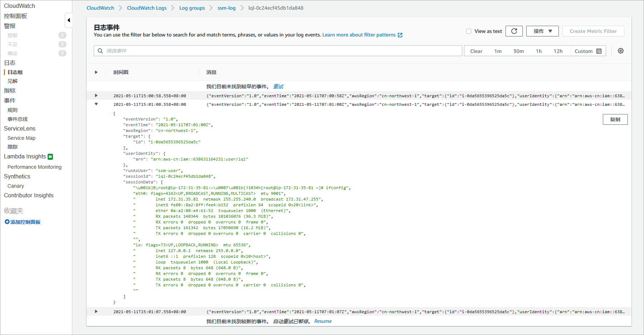
Task: Go to CloudWatch breadcrumb
Action: click(100, 8)
